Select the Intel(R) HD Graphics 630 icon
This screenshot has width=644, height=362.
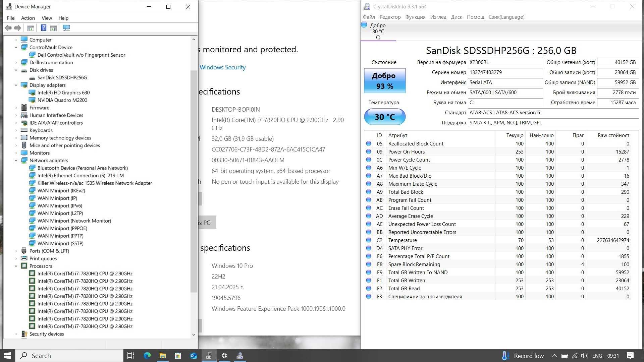[32, 93]
